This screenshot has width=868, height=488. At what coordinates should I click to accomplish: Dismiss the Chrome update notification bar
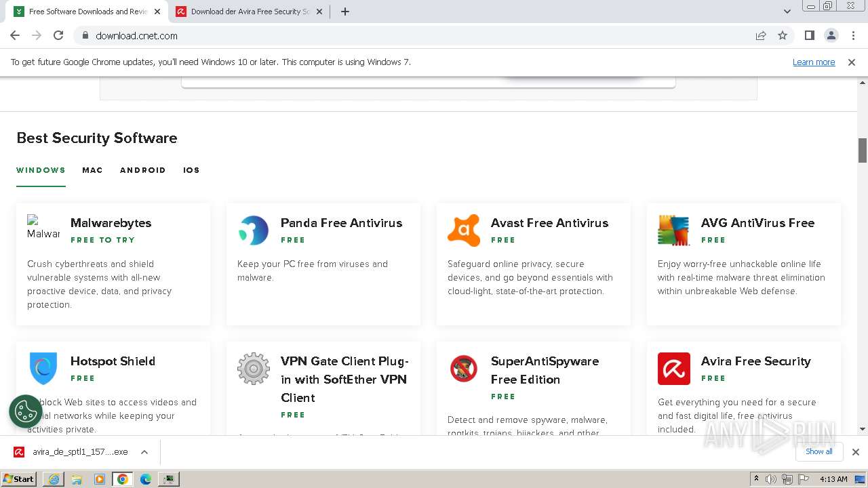pyautogui.click(x=852, y=62)
